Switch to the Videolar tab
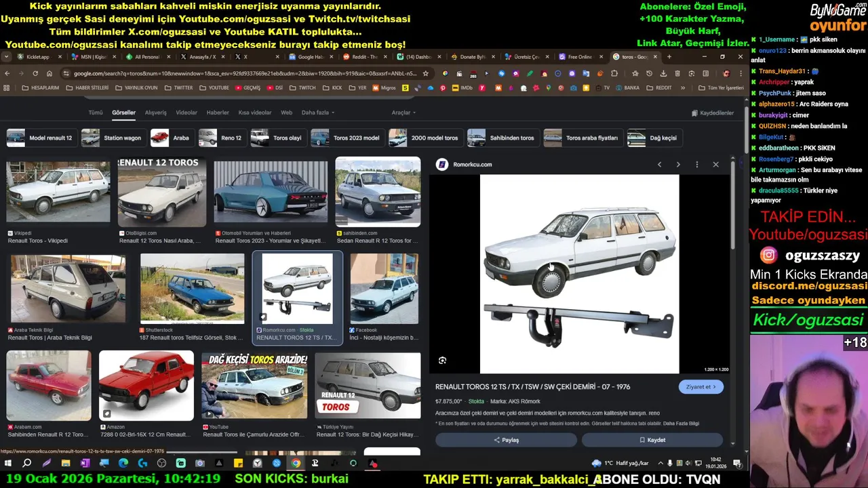The width and height of the screenshot is (868, 488). [186, 113]
